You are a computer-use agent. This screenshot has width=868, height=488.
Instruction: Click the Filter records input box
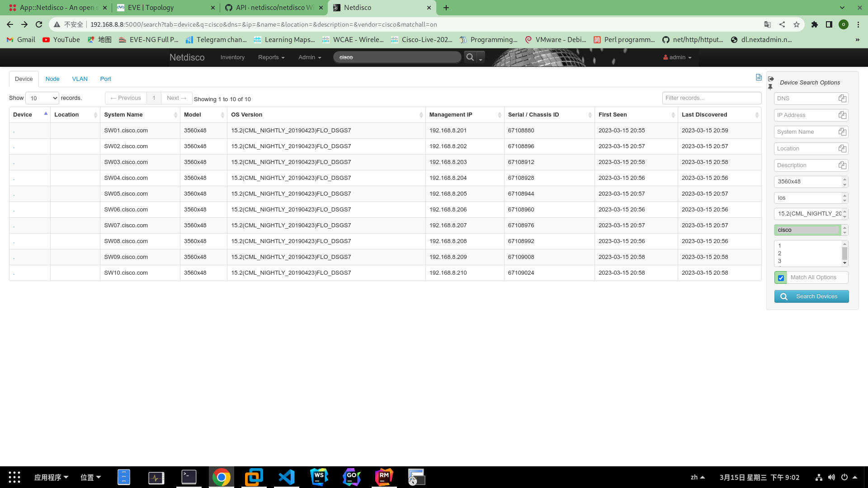tap(711, 98)
